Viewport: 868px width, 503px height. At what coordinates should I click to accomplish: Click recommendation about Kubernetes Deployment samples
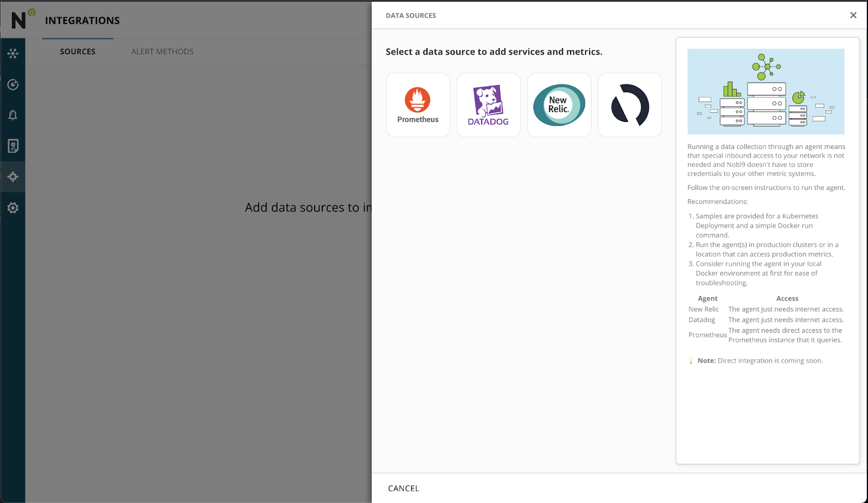point(757,225)
